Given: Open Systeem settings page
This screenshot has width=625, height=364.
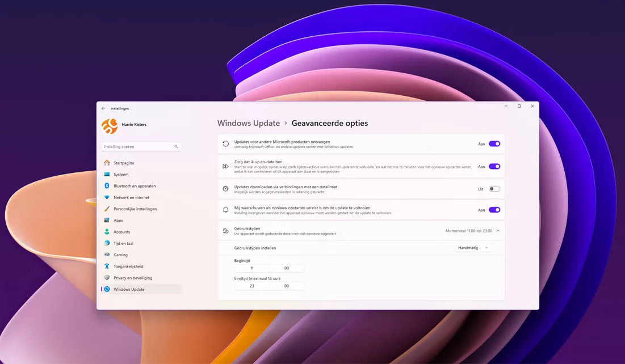Looking at the screenshot, I should 141,175.
